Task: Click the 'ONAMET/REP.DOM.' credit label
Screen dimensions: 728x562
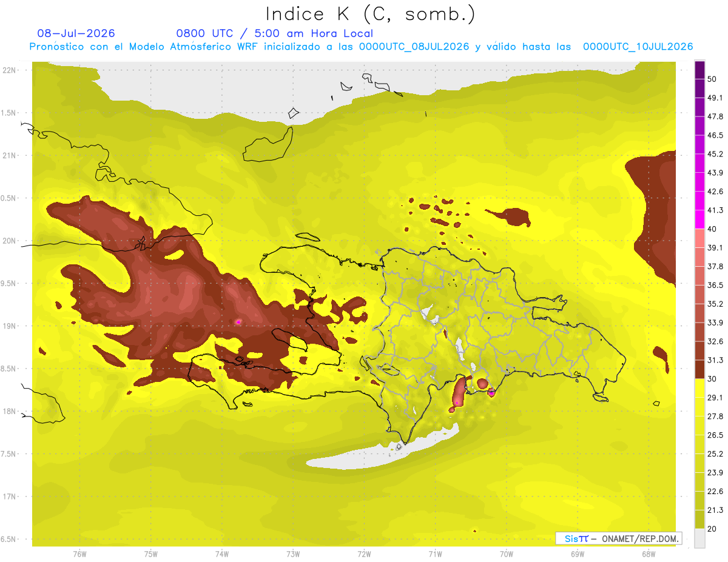Action: point(641,538)
